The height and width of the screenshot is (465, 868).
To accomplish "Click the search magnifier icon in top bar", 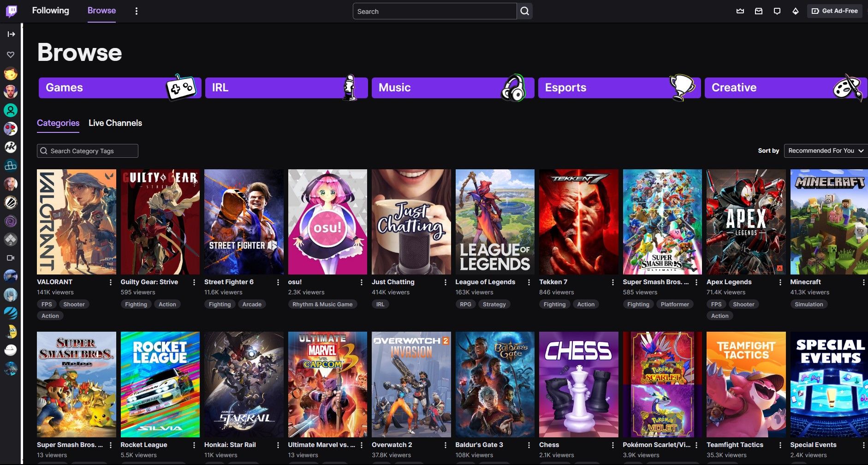I will tap(524, 11).
